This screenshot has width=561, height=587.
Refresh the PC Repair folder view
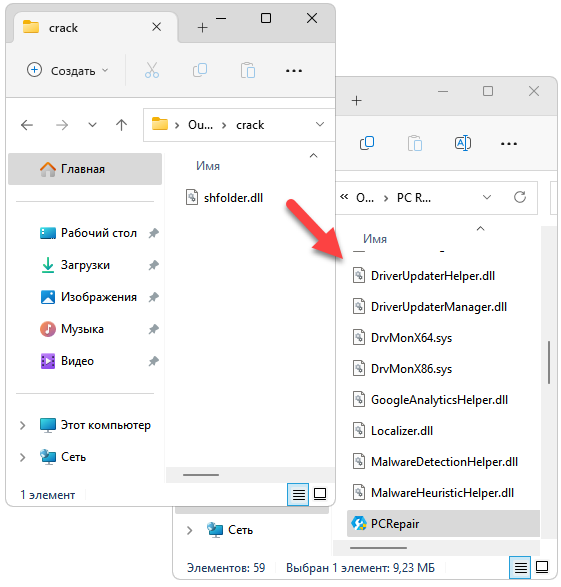click(x=520, y=197)
